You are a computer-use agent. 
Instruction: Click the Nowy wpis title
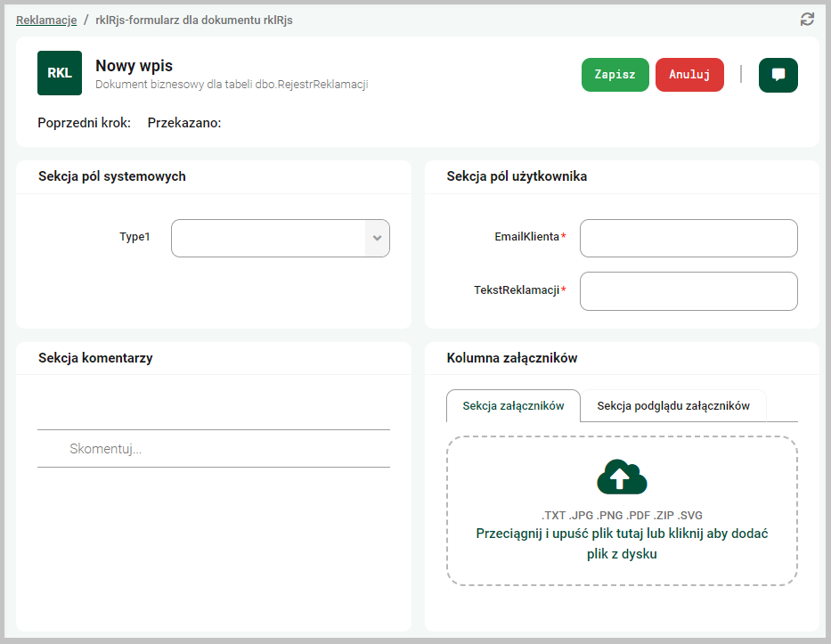pos(134,66)
